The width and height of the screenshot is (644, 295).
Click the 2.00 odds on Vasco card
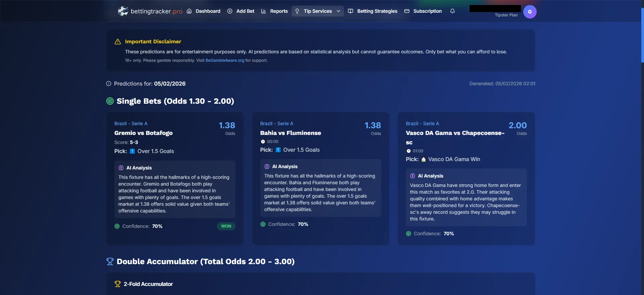coord(518,125)
